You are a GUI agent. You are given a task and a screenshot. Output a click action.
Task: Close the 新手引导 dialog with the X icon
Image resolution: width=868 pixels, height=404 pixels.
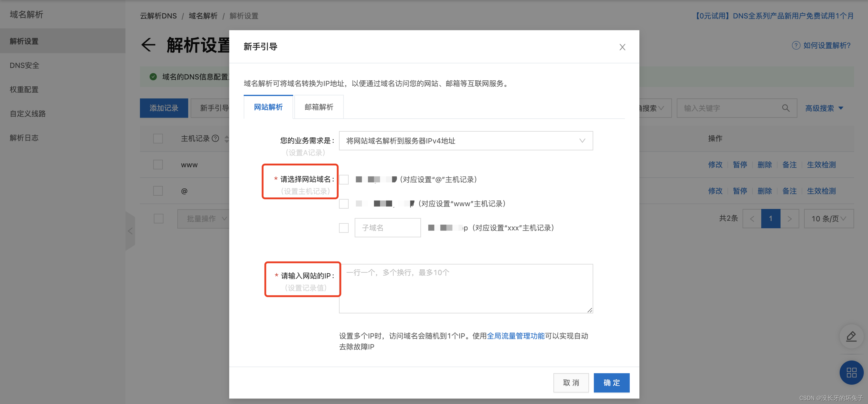click(x=622, y=47)
